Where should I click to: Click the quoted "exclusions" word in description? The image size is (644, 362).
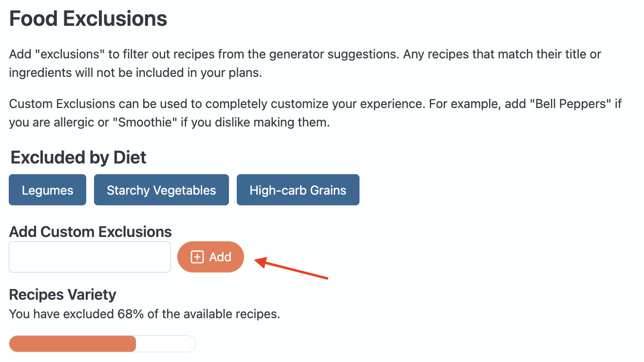pos(72,54)
